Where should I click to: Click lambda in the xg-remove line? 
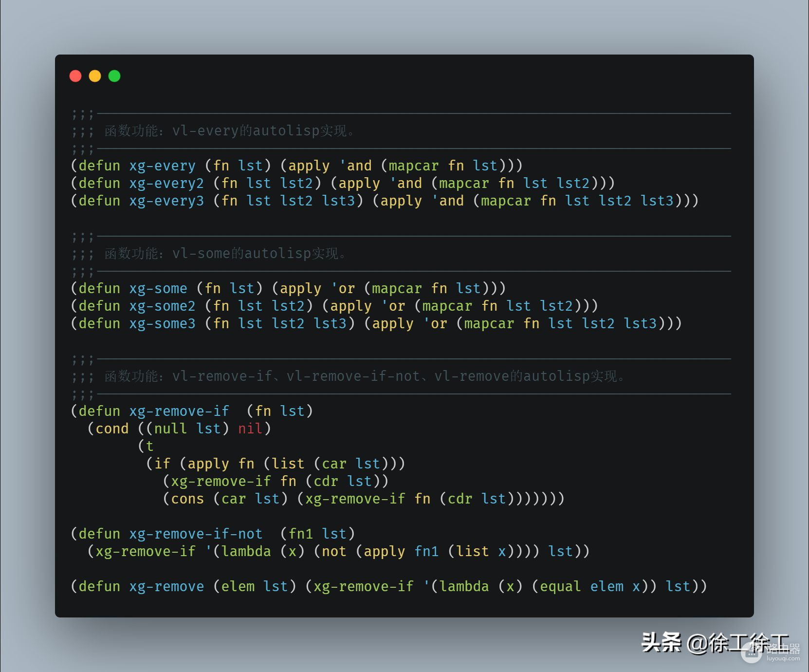464,587
